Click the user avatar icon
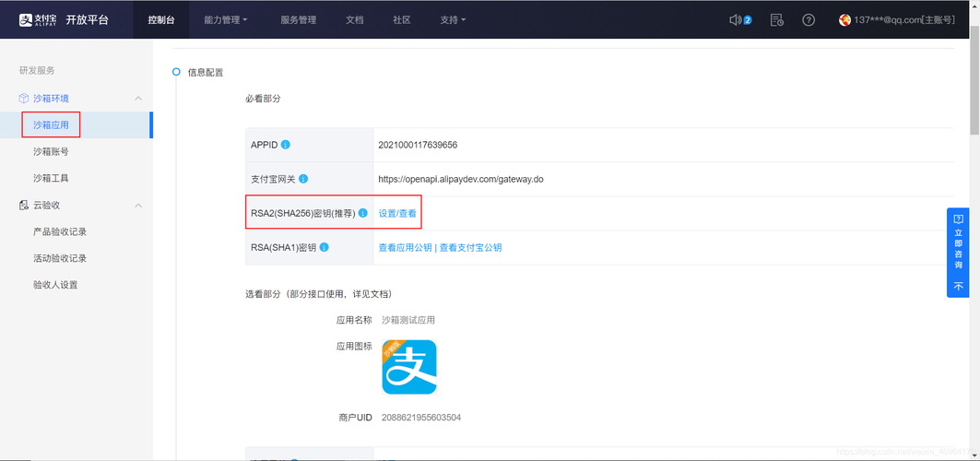Screen dimensions: 980x461 tap(844, 20)
